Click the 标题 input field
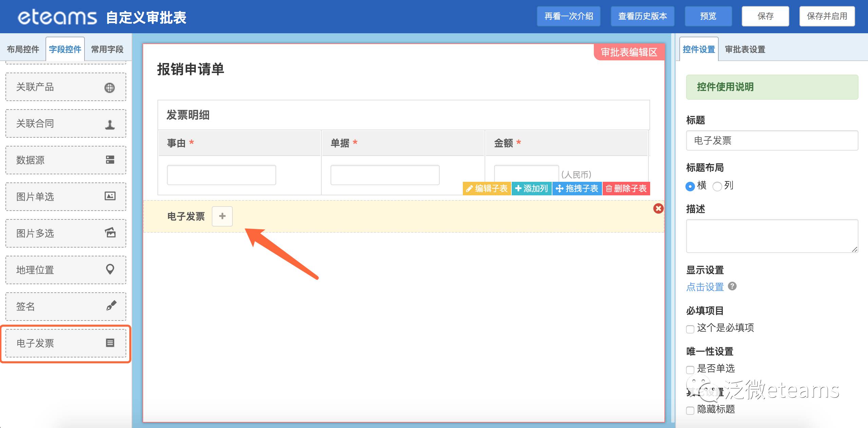Screen dimensions: 868x428 tap(772, 140)
